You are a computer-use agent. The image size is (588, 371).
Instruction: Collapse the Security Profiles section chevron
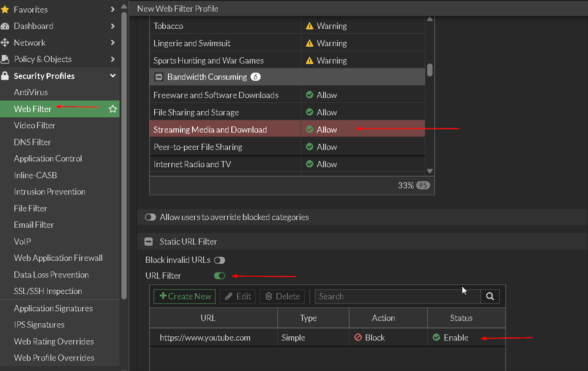point(112,76)
